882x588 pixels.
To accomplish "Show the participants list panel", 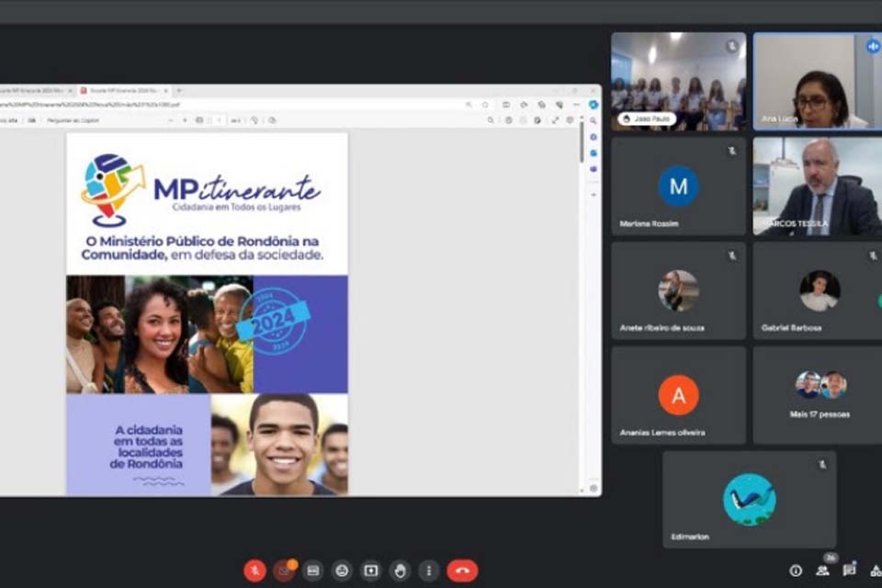I will tap(823, 571).
